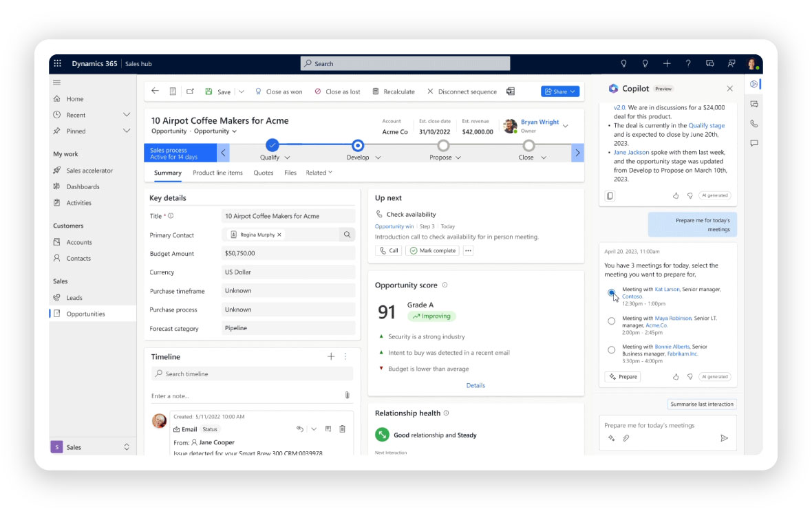This screenshot has height=509, width=812.
Task: Open the phone dialer in the right rail
Action: click(754, 124)
